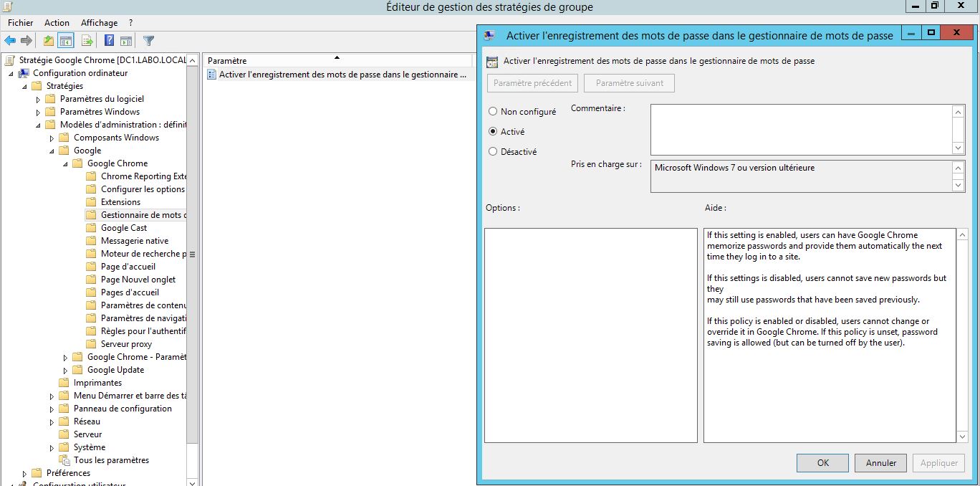
Task: Click the Paramètre column header
Action: pyautogui.click(x=337, y=61)
